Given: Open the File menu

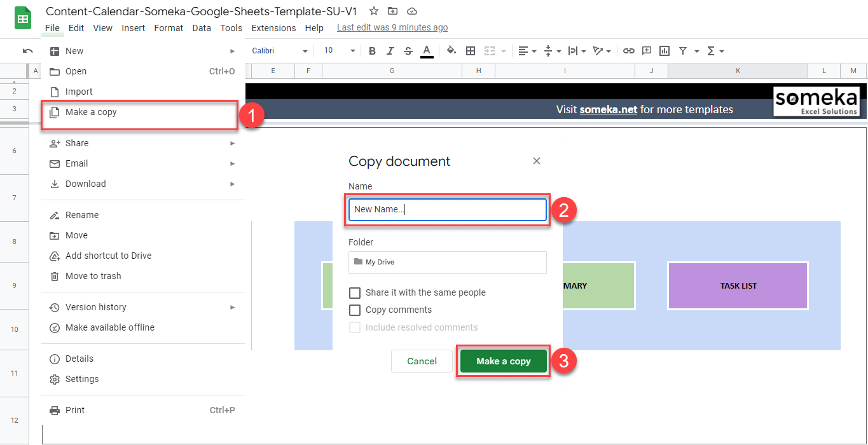Looking at the screenshot, I should (53, 28).
